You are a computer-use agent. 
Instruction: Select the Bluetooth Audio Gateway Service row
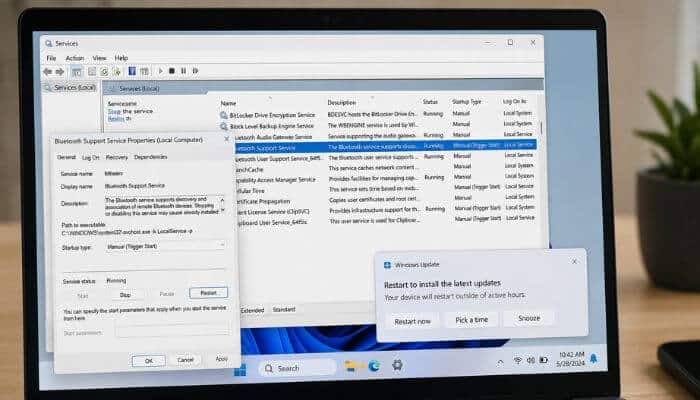pos(384,136)
